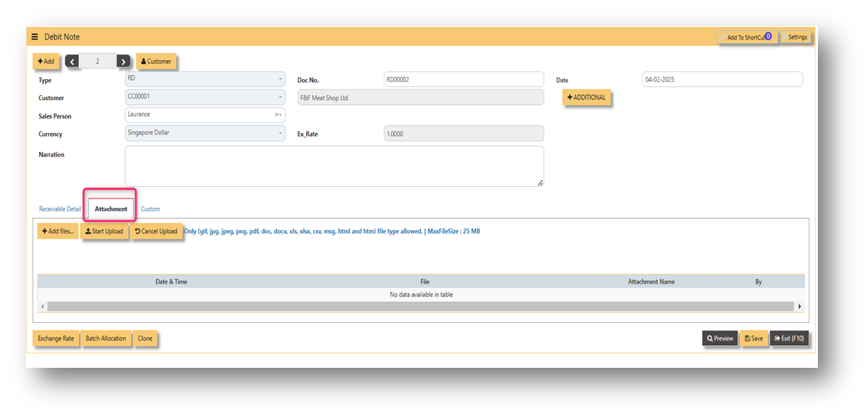The image size is (868, 418).
Task: Go to the previous record arrow
Action: click(x=72, y=62)
